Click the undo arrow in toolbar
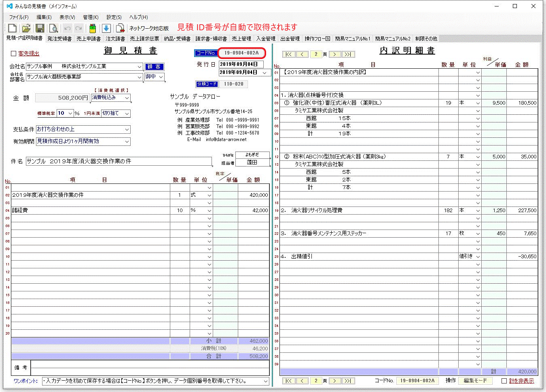Image resolution: width=546 pixels, height=392 pixels. click(x=67, y=28)
